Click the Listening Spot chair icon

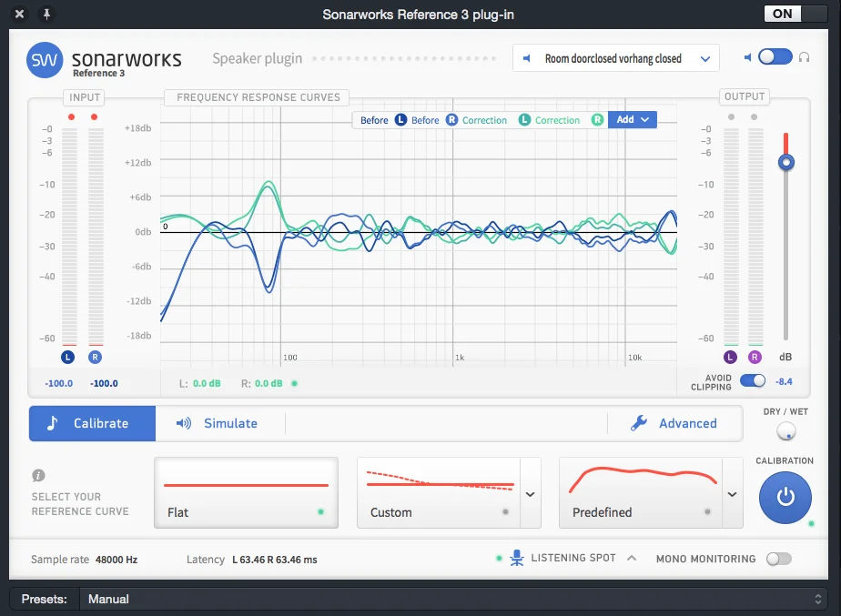click(516, 558)
